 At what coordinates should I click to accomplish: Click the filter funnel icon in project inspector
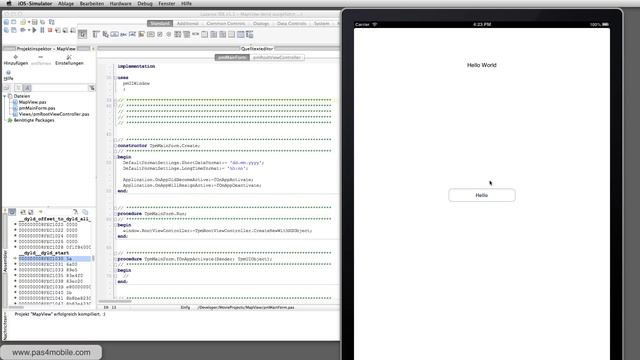coord(92,88)
